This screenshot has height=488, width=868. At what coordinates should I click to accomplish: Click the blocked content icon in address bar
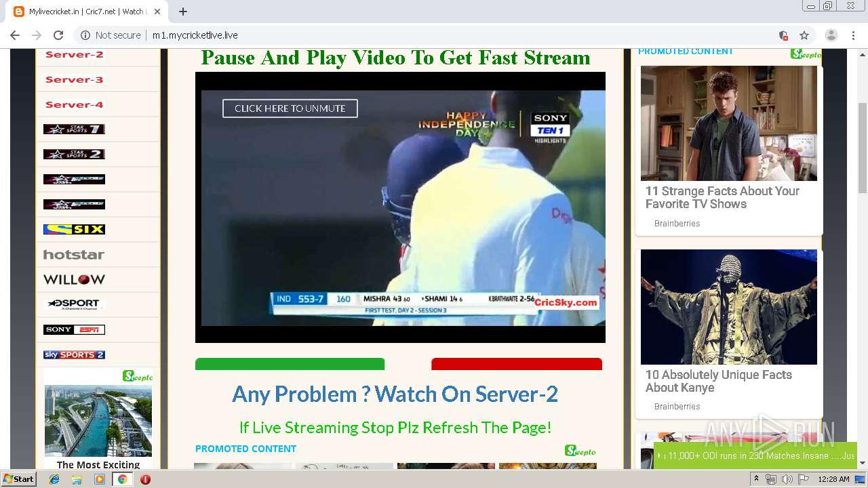click(783, 35)
